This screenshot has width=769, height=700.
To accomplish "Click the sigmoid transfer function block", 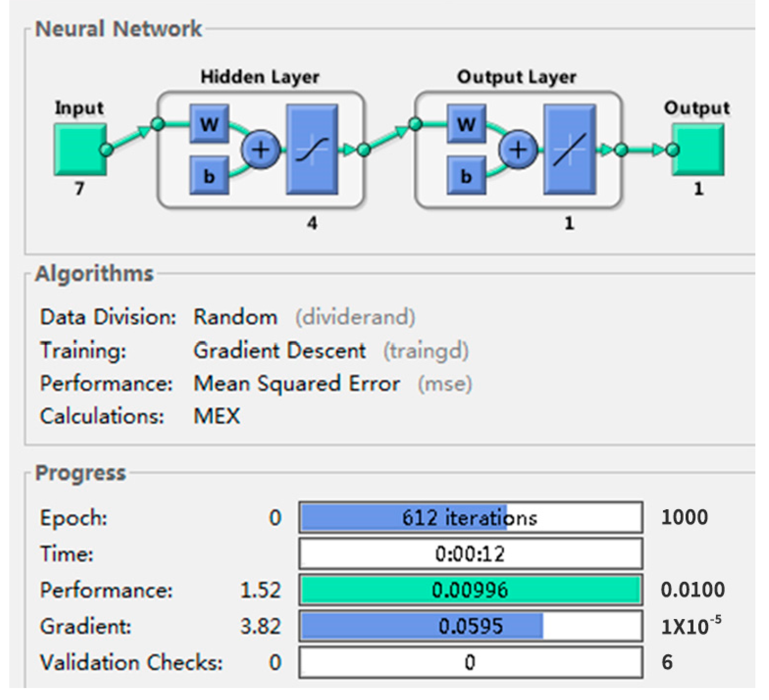I will [312, 150].
